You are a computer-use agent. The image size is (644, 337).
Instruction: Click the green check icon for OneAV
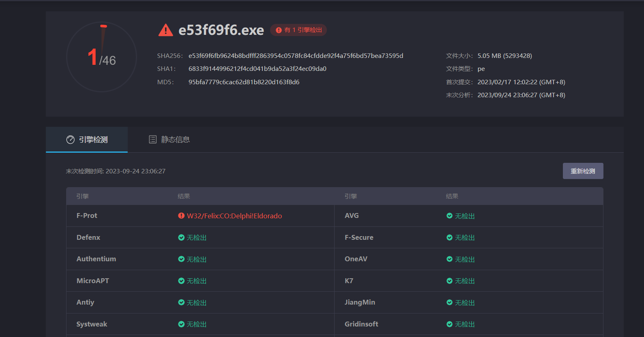tap(449, 259)
